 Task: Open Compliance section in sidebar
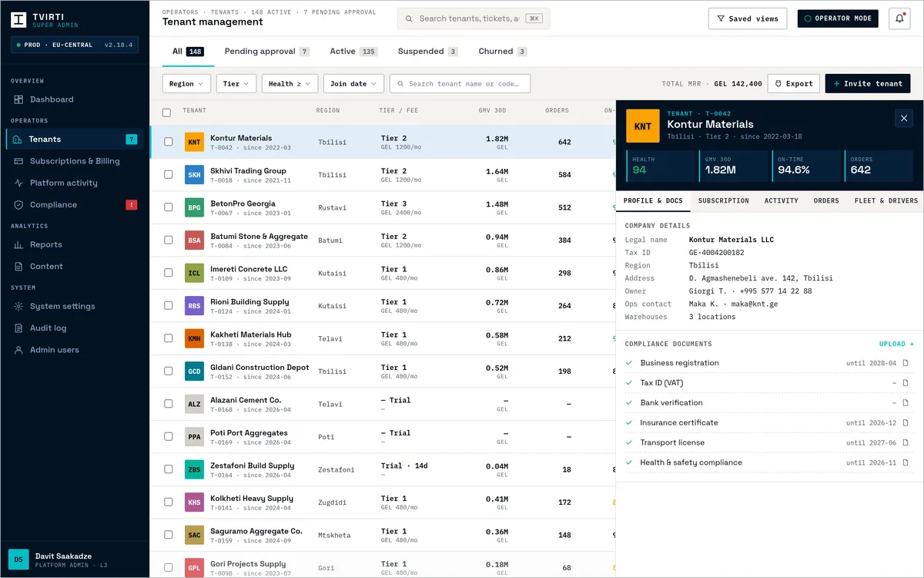pos(75,205)
